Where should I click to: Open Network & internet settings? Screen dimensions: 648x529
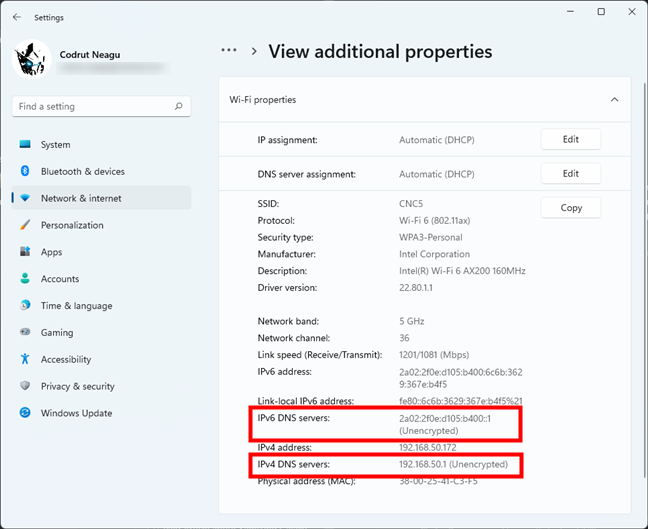tap(101, 198)
